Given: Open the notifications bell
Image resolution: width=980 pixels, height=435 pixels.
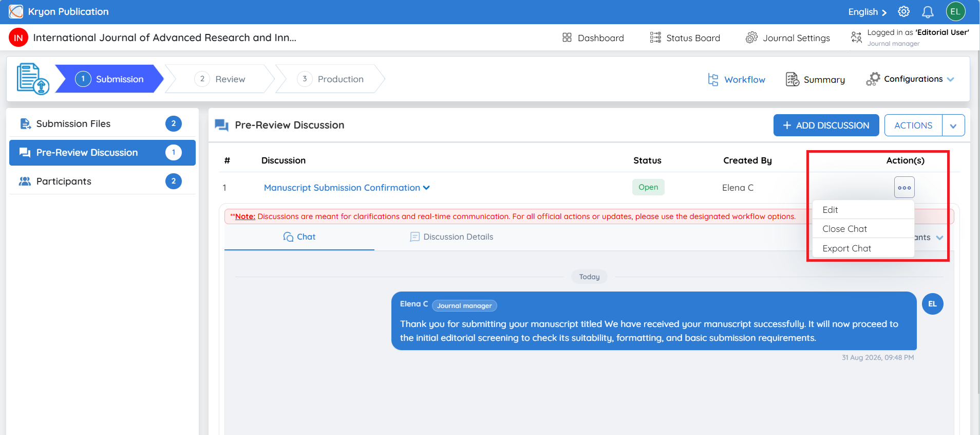Looking at the screenshot, I should (928, 12).
